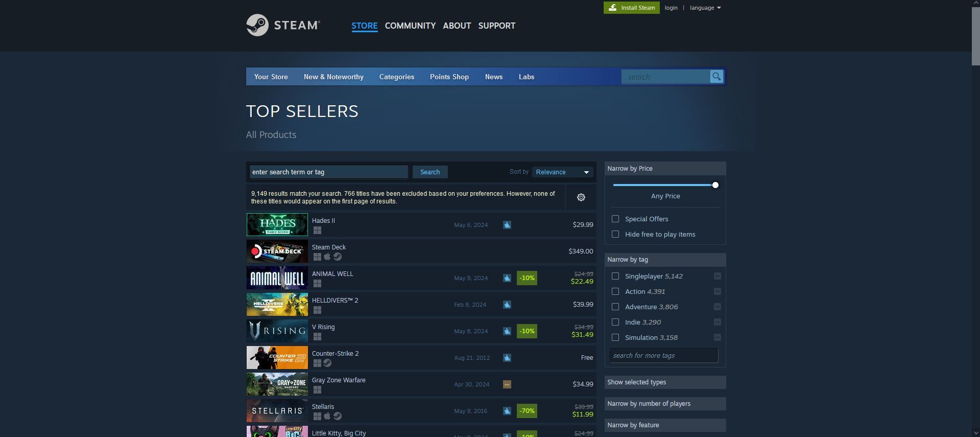
Task: Exclude the Indie tag with minus icon
Action: click(717, 322)
